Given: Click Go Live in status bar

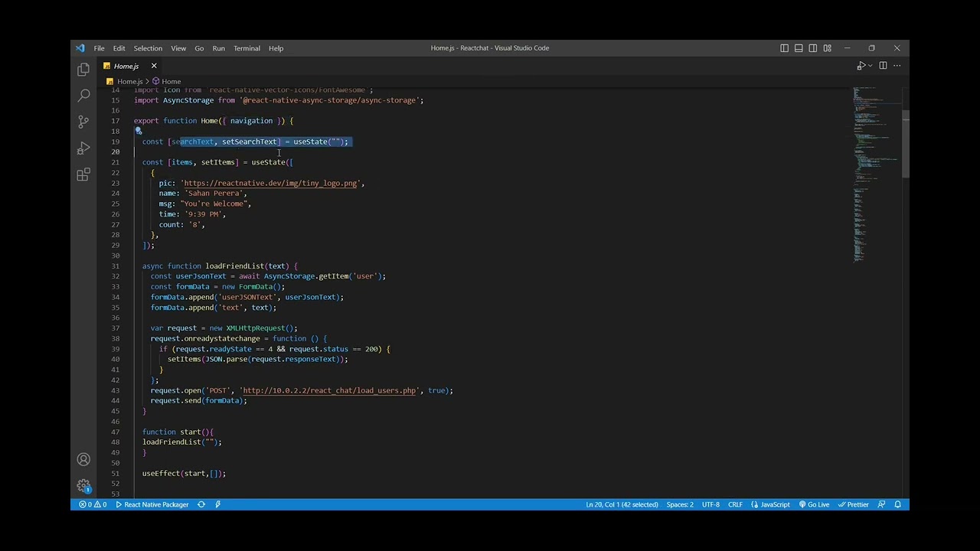Looking at the screenshot, I should click(x=815, y=504).
